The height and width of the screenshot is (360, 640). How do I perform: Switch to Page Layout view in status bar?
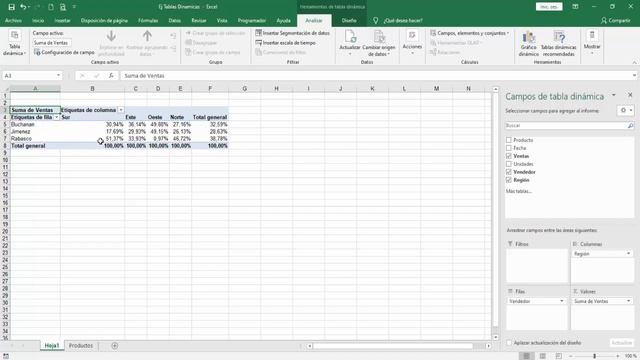coord(542,356)
